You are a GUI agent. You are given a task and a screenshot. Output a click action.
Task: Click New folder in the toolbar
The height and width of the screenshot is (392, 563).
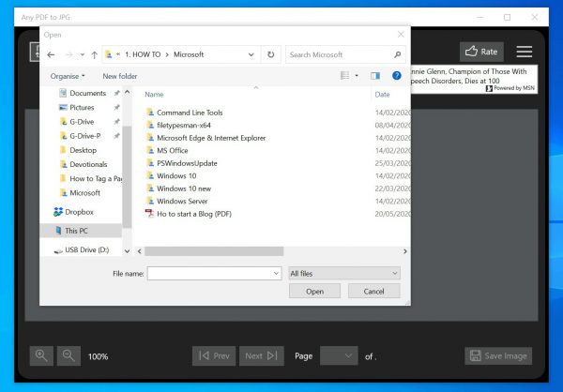coord(119,76)
